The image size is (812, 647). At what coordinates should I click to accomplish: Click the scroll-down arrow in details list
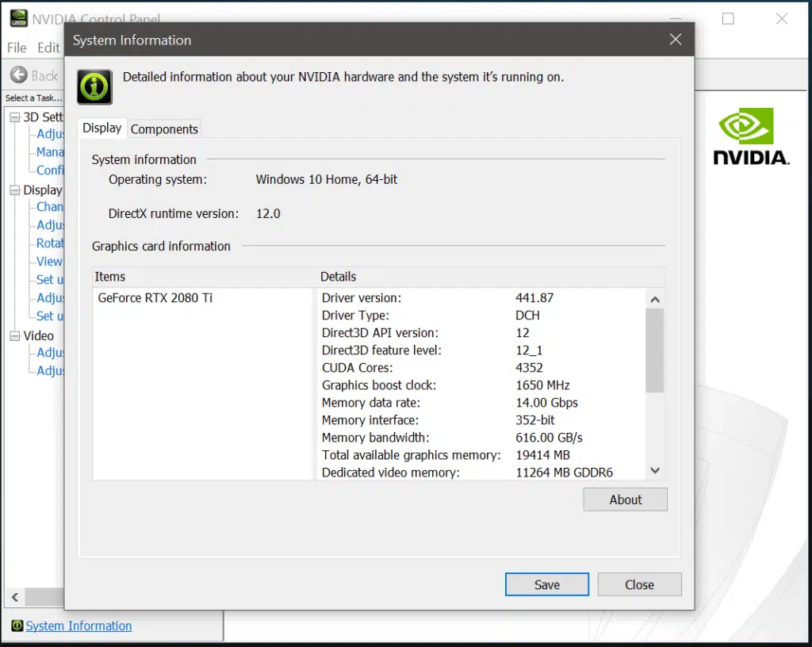654,470
